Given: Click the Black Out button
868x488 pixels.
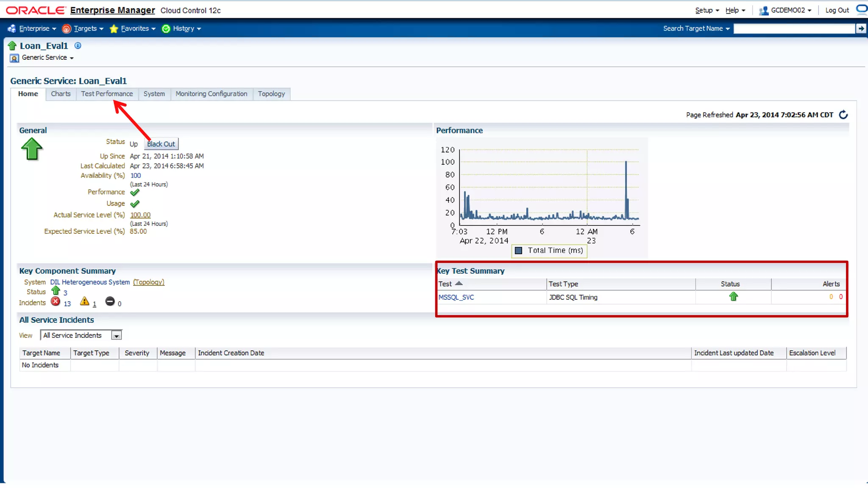Looking at the screenshot, I should [161, 144].
